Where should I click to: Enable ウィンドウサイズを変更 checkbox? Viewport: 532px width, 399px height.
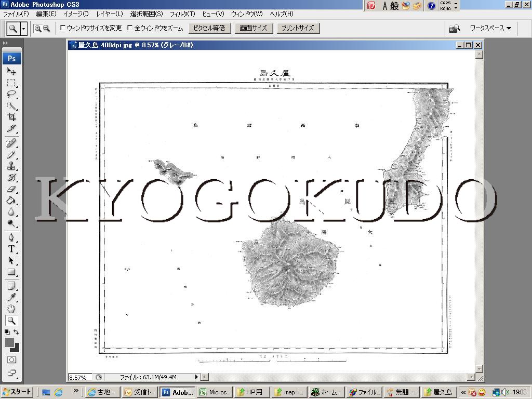62,28
